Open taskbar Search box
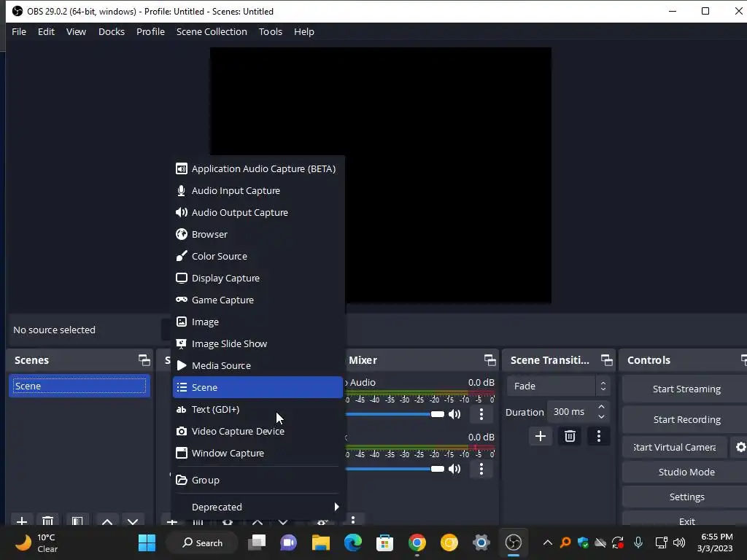The height and width of the screenshot is (560, 747). click(203, 542)
